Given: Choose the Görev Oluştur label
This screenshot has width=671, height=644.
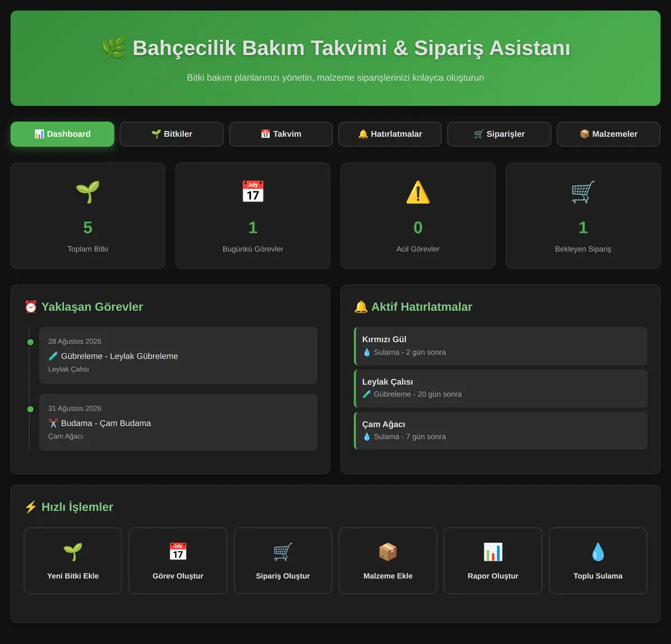Looking at the screenshot, I should 178,576.
